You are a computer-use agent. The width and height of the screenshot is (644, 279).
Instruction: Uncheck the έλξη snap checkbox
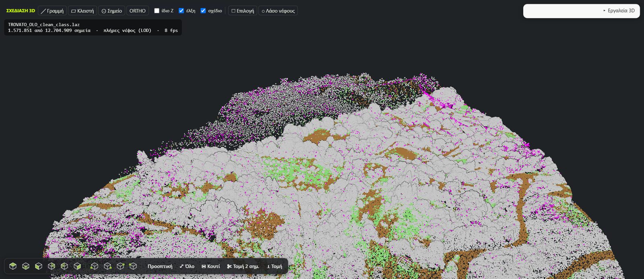[x=181, y=11]
